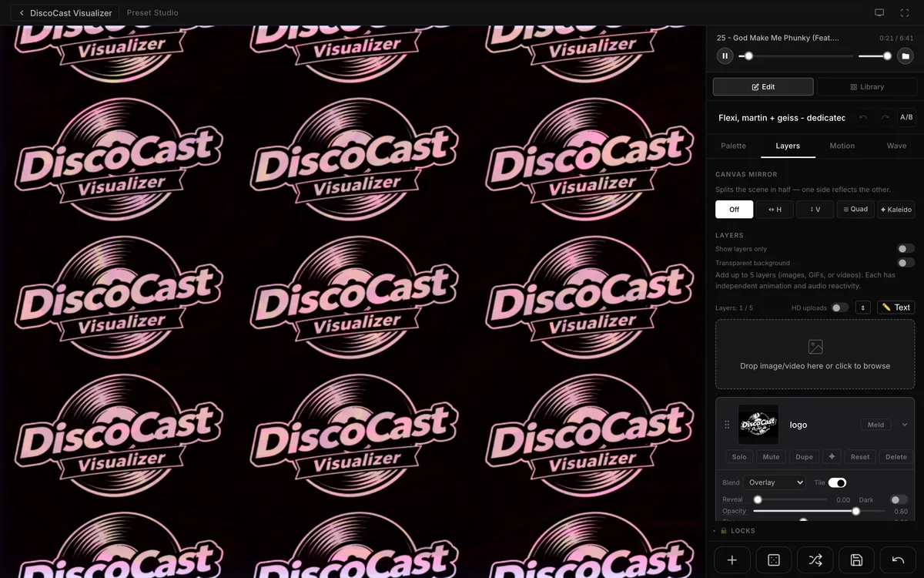
Task: Add a Text layer
Action: point(896,307)
